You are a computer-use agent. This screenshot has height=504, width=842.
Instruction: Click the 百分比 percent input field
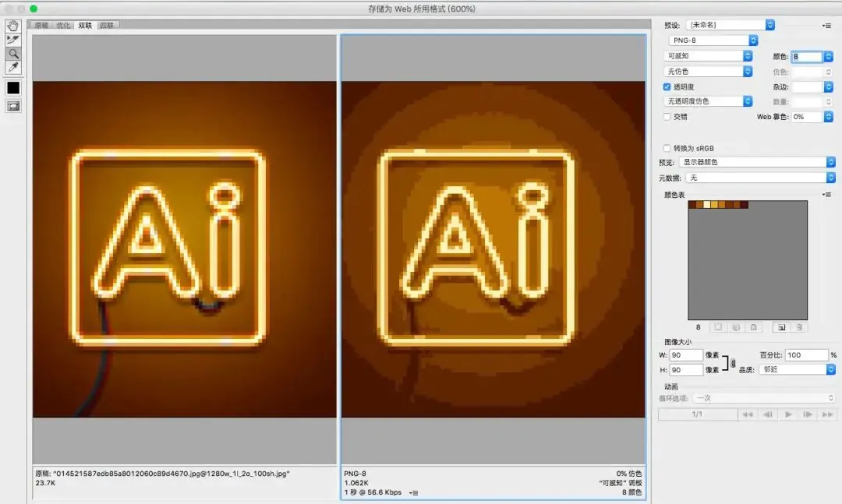click(x=807, y=355)
